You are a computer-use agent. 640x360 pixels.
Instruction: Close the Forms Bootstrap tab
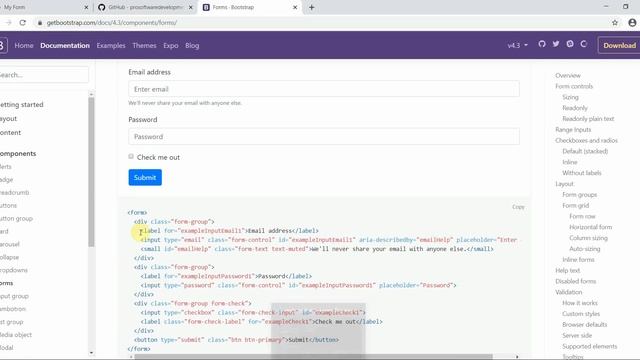point(295,7)
